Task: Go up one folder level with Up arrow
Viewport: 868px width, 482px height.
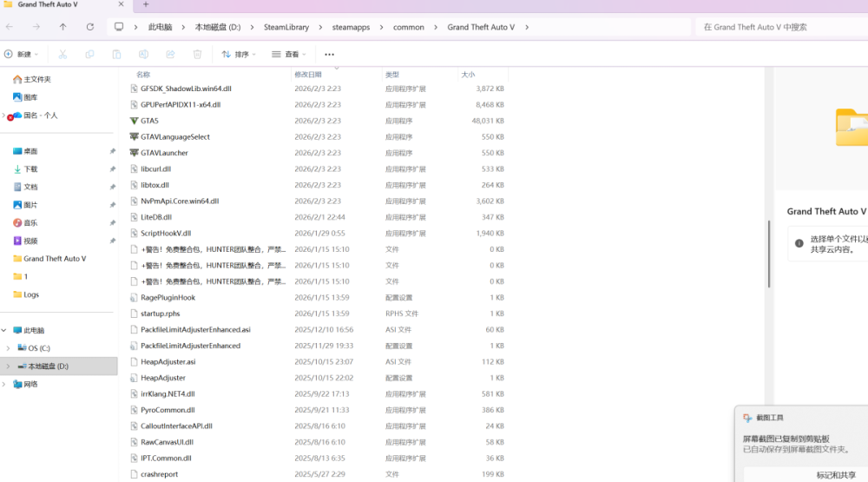Action: (62, 27)
